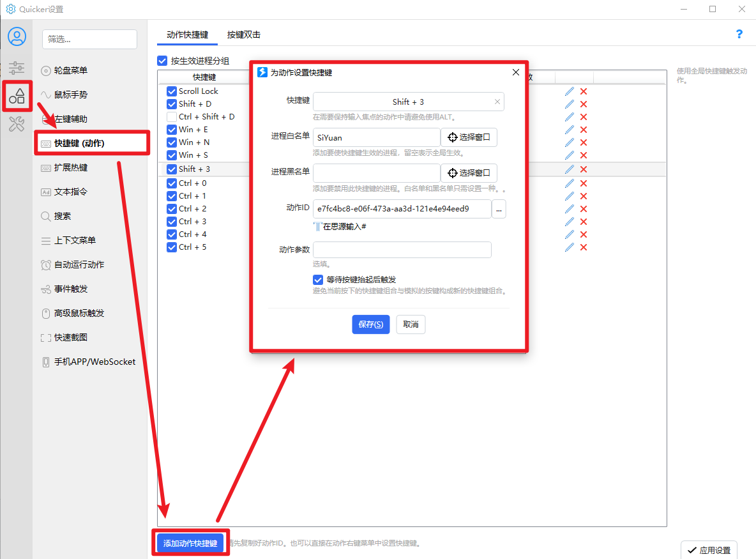Image resolution: width=756 pixels, height=559 pixels.
Task: Click the empty 进程黑名单 input field
Action: point(377,172)
